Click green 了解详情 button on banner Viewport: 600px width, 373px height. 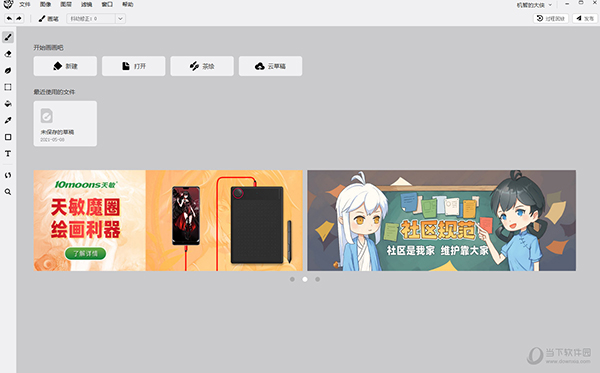(x=85, y=253)
